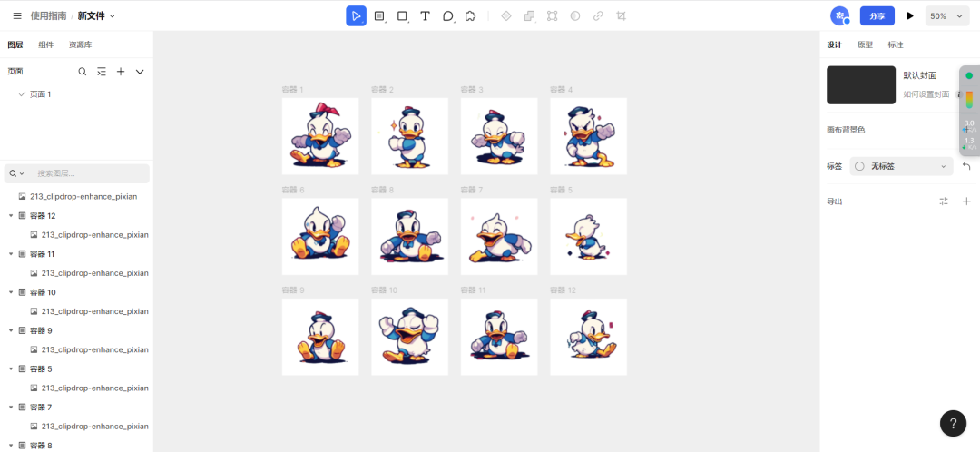
Task: Select the 容器 10 duck image on canvas
Action: click(409, 337)
